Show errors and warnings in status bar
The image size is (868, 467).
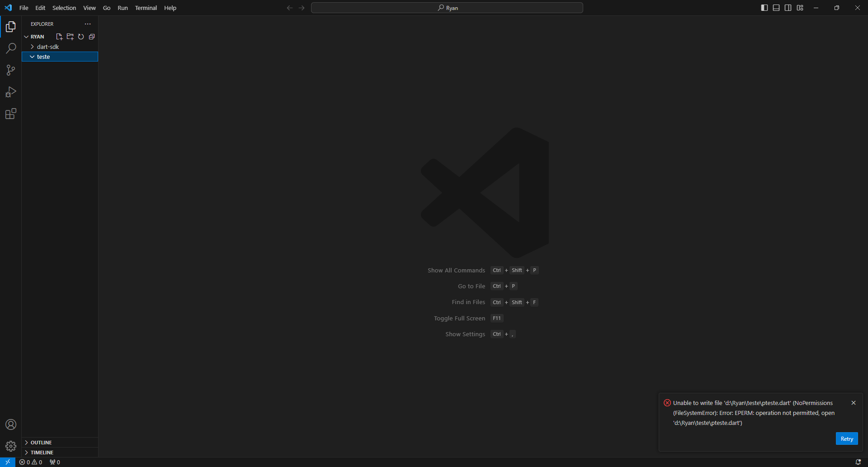pyautogui.click(x=31, y=462)
